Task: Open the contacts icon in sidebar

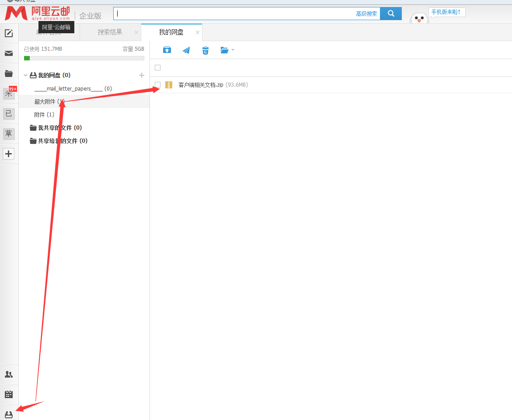Action: click(x=9, y=374)
